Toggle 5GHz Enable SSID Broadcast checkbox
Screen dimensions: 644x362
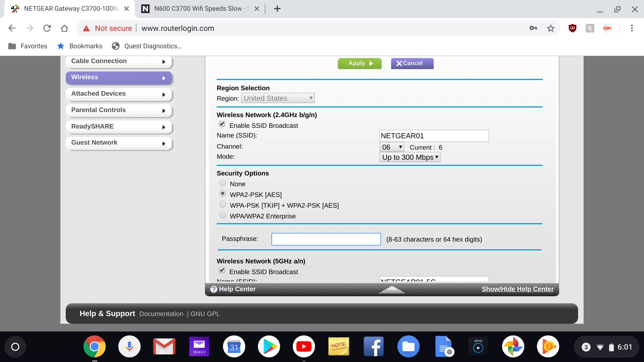[222, 270]
